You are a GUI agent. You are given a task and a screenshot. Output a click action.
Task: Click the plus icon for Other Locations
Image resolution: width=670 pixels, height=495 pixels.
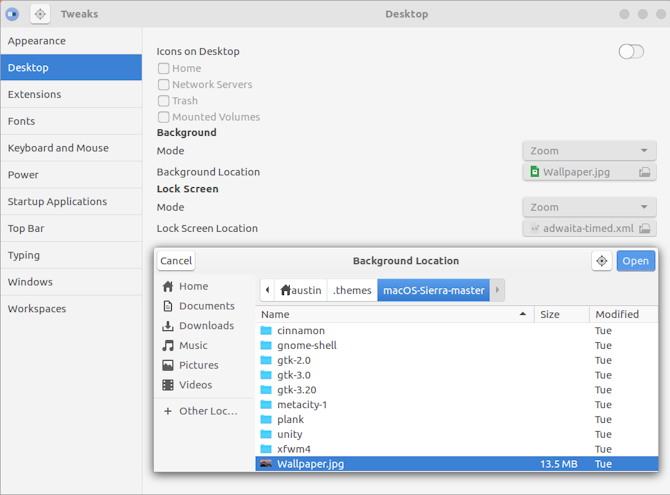tap(168, 411)
